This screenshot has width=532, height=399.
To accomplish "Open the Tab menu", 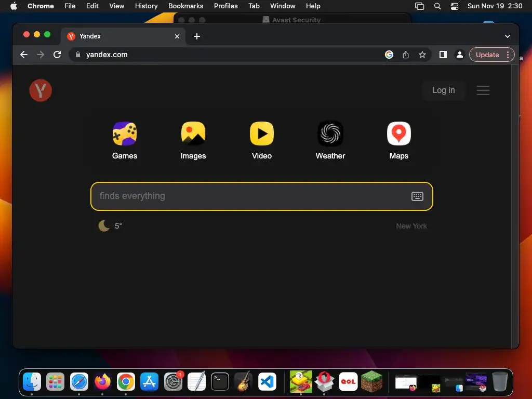I will point(254,6).
